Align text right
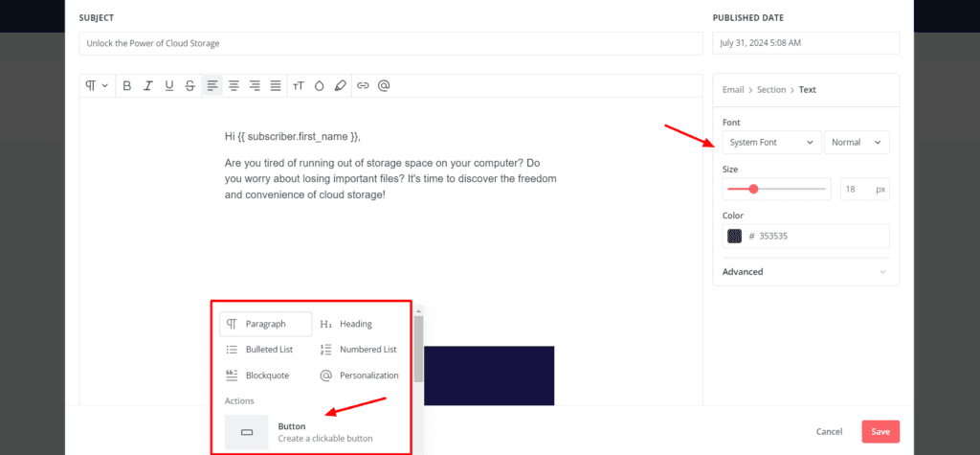The image size is (980, 455). [x=255, y=86]
